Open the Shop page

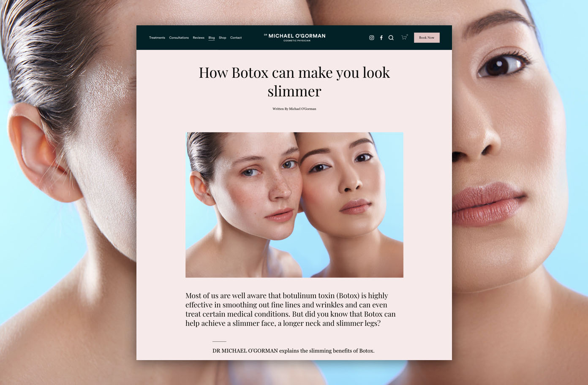(222, 38)
